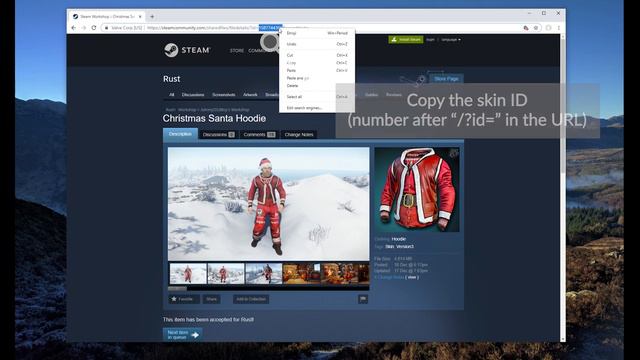Flag this workshop item with the flag icon

[x=363, y=299]
